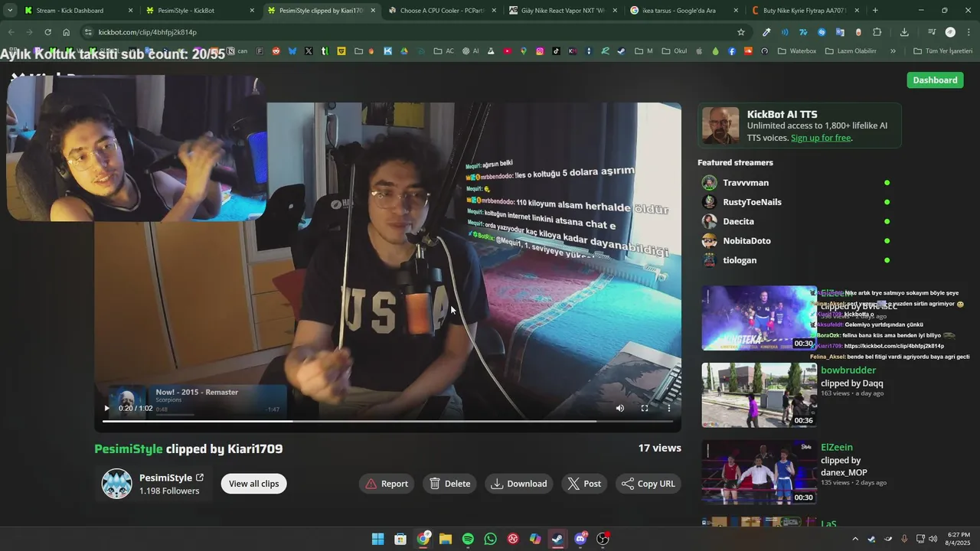The height and width of the screenshot is (551, 980).
Task: Click PesimiStyle channel avatar
Action: tap(117, 484)
